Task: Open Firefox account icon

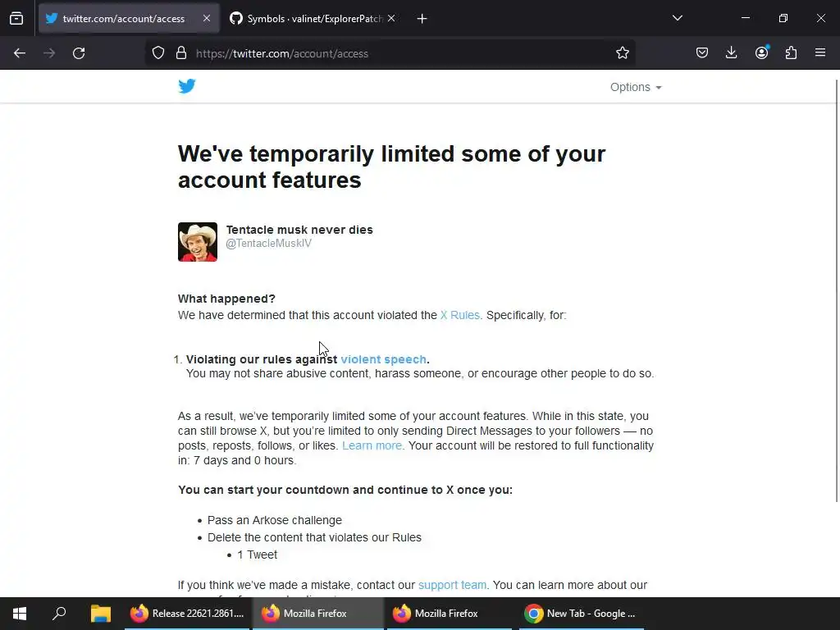Action: 761,52
